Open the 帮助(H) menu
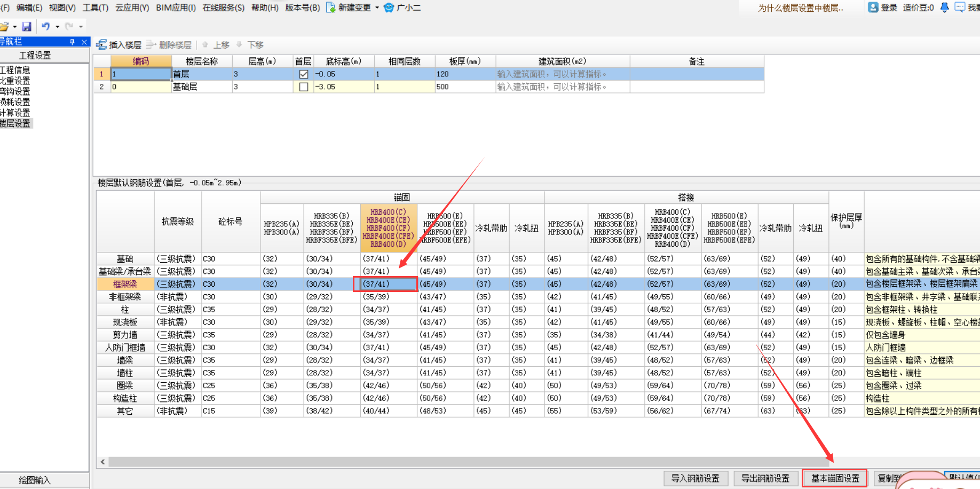The width and height of the screenshot is (980, 489). [264, 7]
